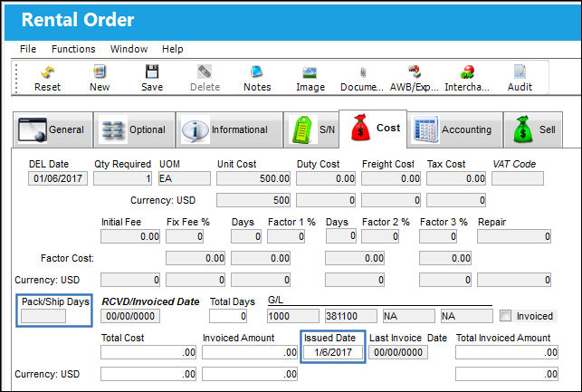Click the G/L field showing 1000
The width and height of the screenshot is (582, 392).
[293, 316]
